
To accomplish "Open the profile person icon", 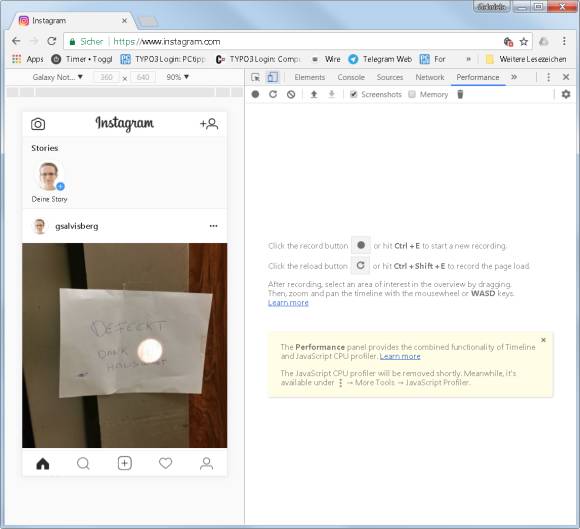I will (206, 463).
